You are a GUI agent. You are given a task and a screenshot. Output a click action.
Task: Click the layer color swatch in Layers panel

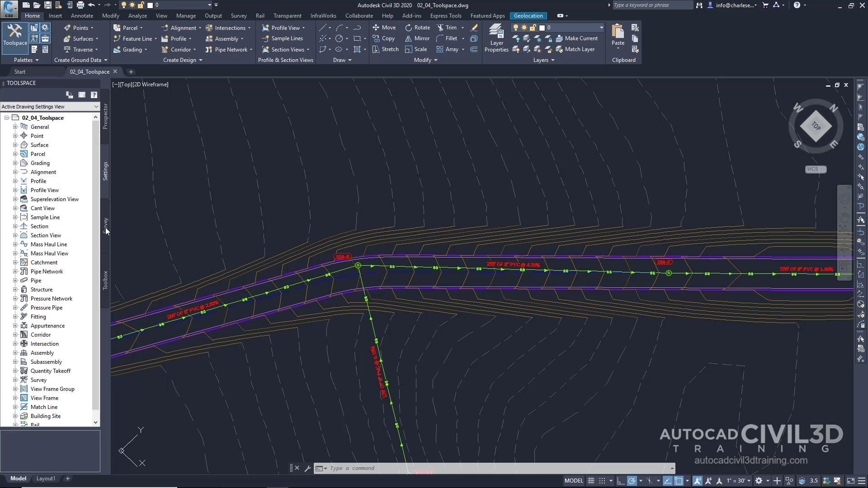pos(542,28)
